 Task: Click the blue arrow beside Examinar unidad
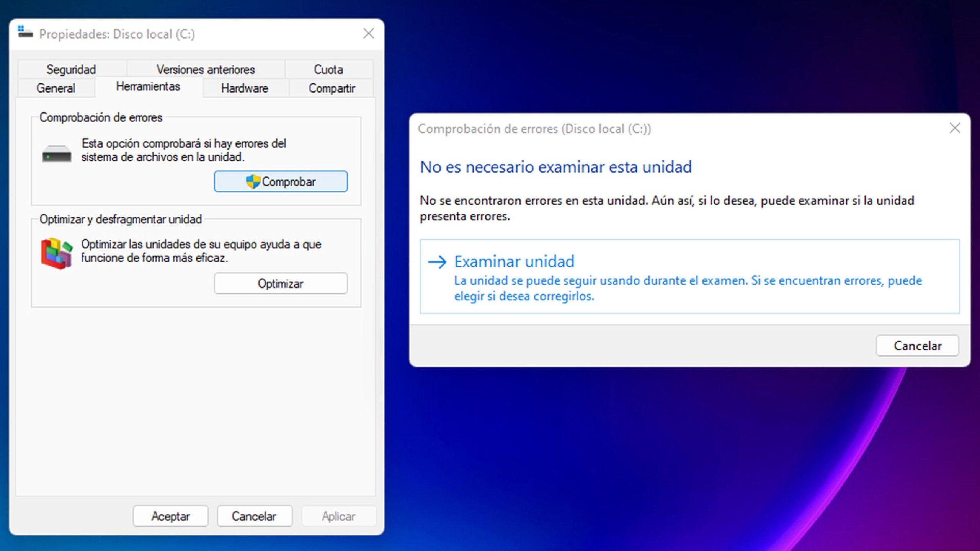[x=437, y=262]
